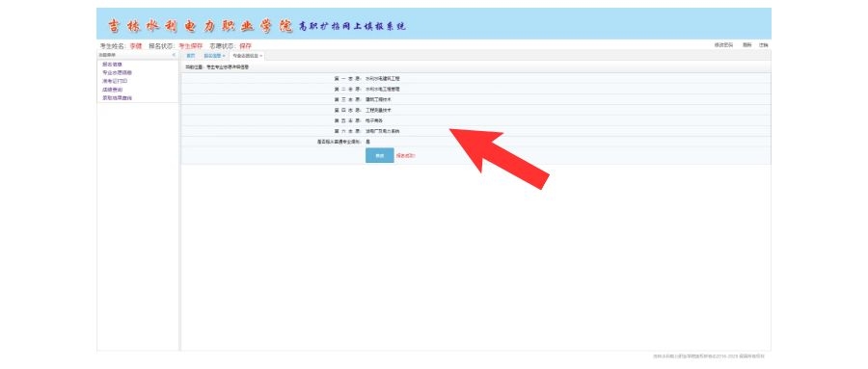Click the 注销 logout link
868x369 pixels.
coord(764,45)
